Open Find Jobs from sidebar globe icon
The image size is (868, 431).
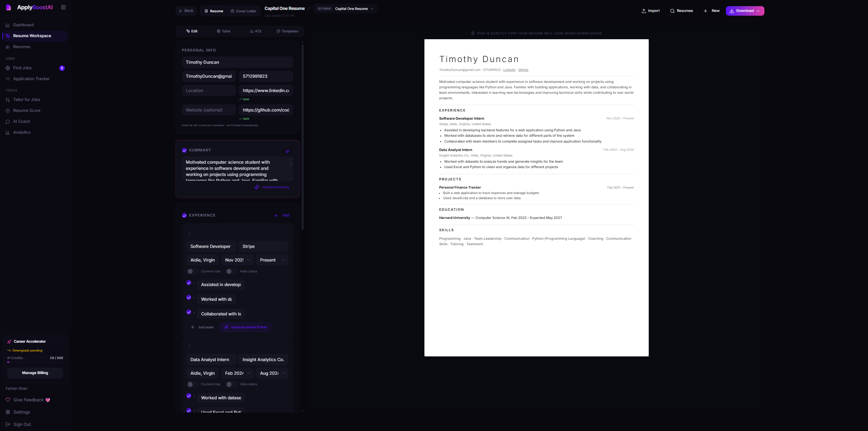(x=8, y=68)
